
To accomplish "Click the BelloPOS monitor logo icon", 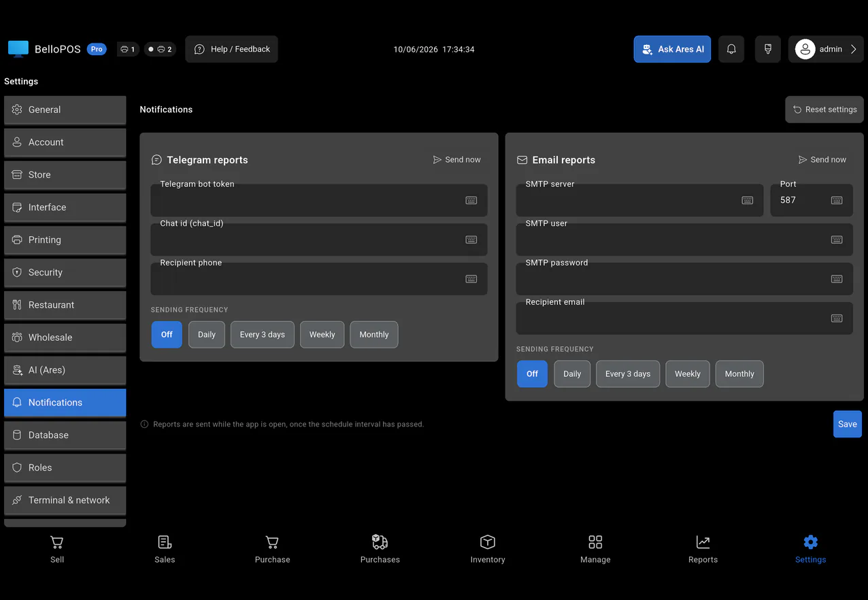I will point(18,49).
